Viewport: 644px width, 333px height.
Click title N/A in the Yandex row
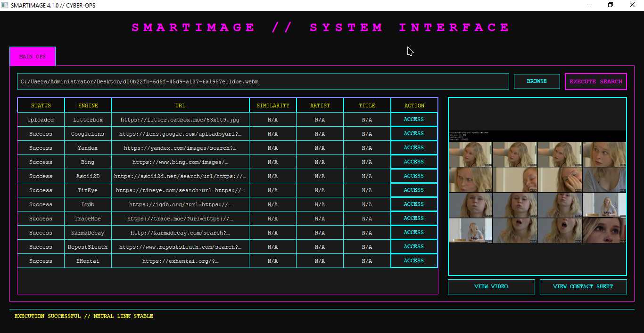pyautogui.click(x=367, y=148)
